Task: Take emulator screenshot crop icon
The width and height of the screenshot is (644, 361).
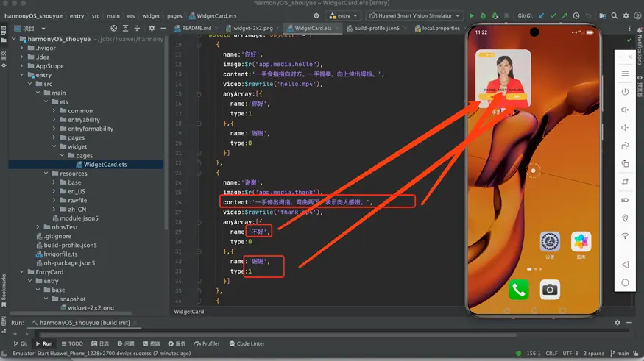Action: [625, 182]
